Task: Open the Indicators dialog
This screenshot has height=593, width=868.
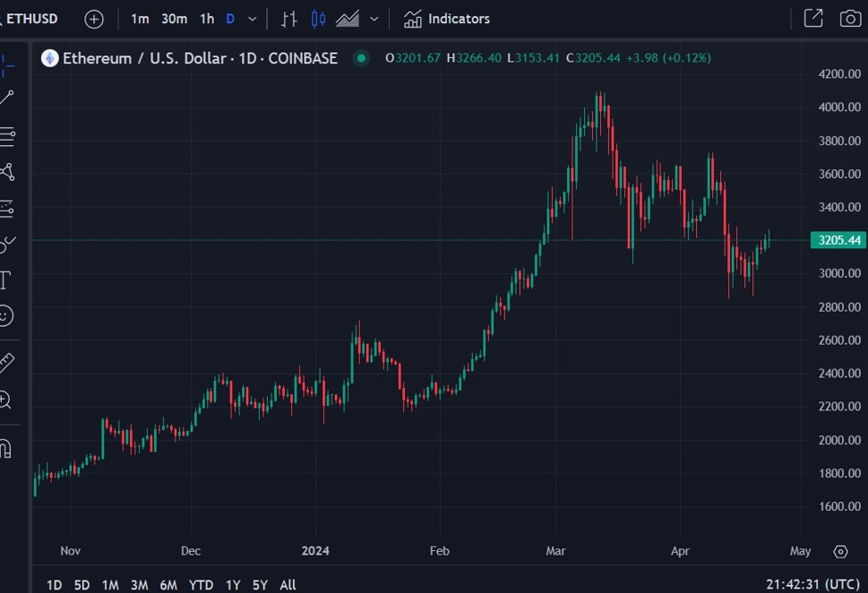Action: tap(446, 18)
